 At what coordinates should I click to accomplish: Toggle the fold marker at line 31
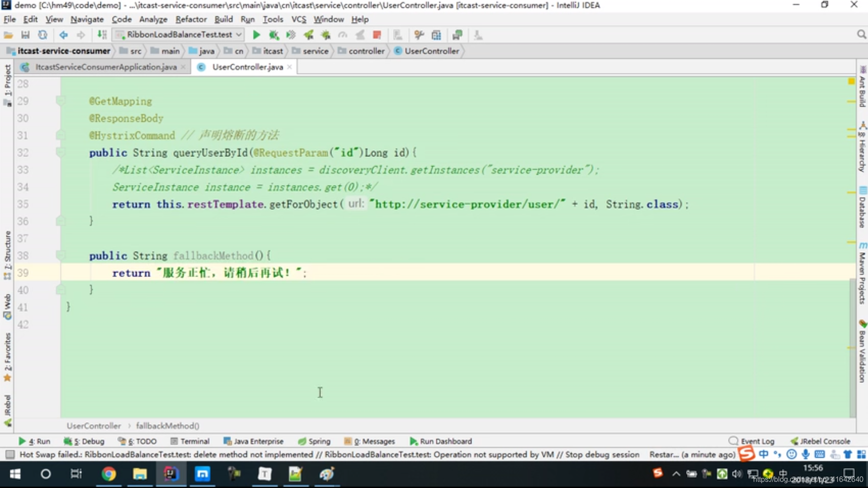pyautogui.click(x=60, y=135)
